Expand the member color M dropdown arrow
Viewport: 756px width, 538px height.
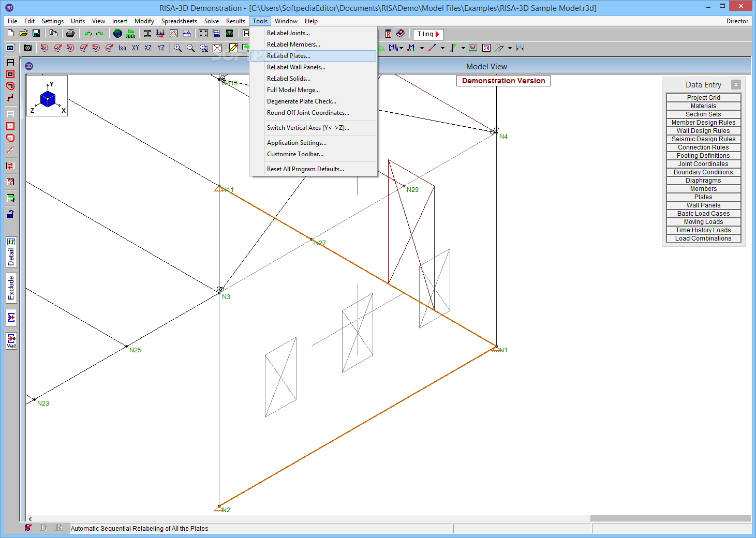[x=422, y=48]
